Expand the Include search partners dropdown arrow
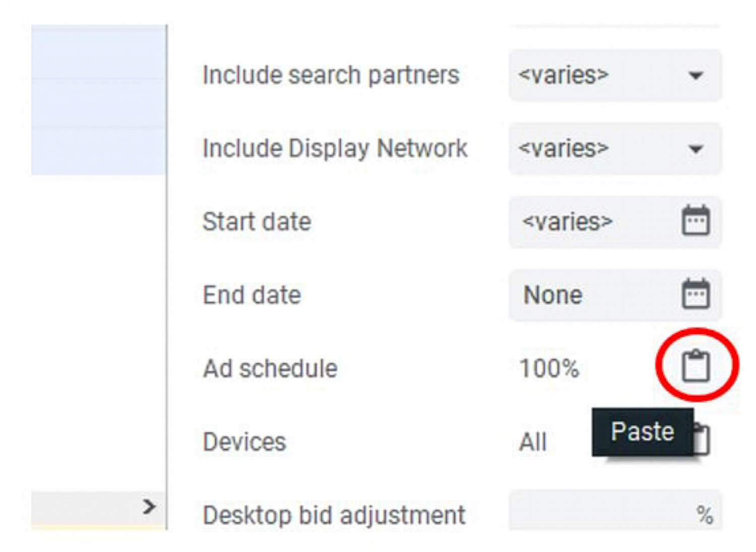 pyautogui.click(x=696, y=76)
